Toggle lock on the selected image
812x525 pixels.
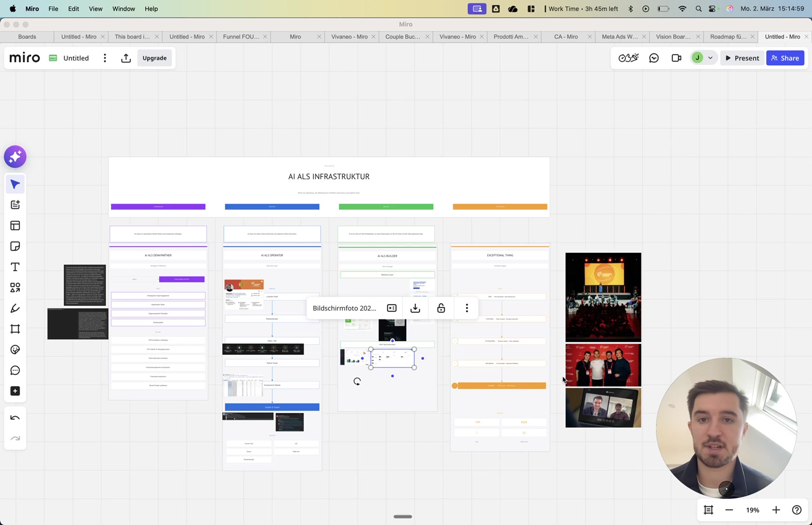441,308
